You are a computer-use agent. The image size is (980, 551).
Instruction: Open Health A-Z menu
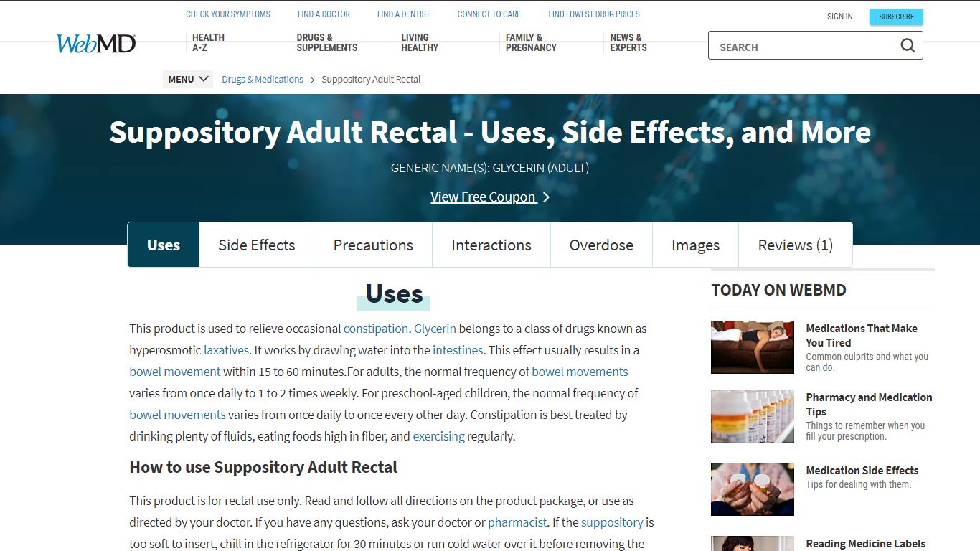[x=208, y=42]
